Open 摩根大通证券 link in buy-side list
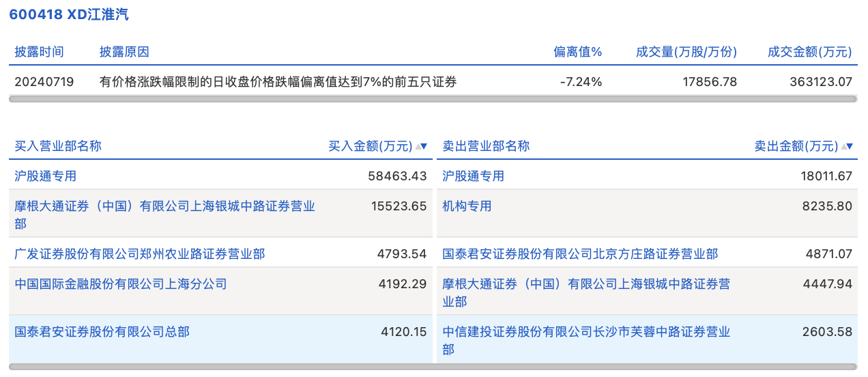 coord(164,206)
